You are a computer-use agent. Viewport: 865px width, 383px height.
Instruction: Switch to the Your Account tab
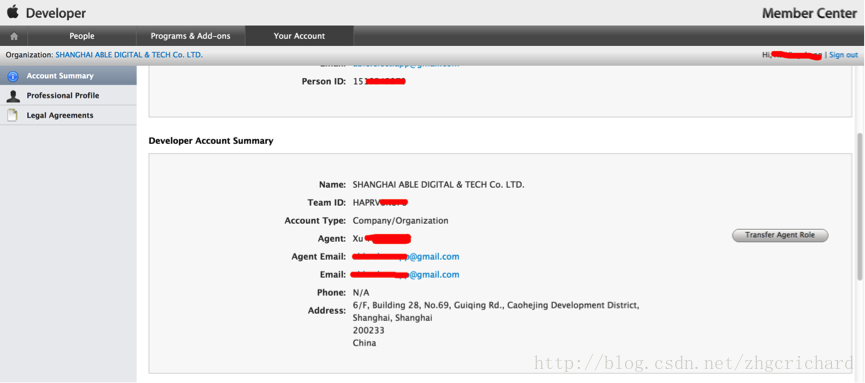click(300, 36)
